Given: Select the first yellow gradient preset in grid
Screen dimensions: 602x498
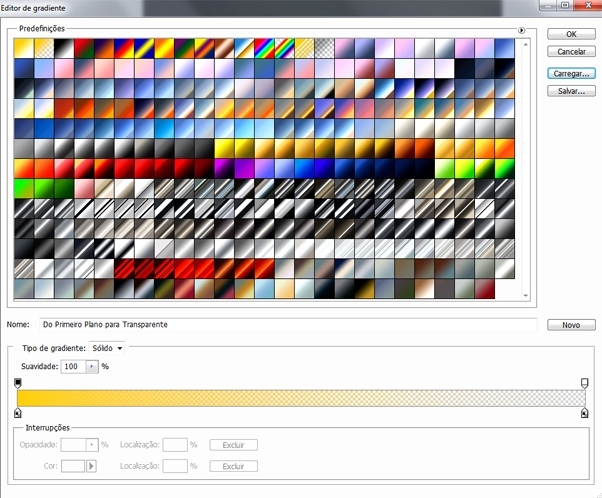Looking at the screenshot, I should 24,48.
